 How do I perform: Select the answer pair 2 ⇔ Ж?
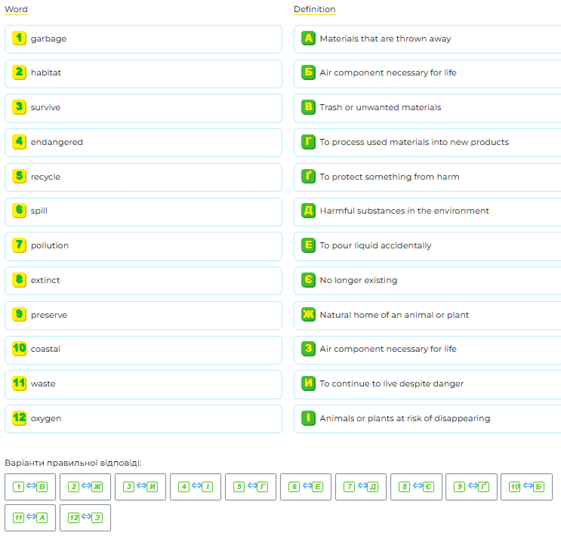coord(85,487)
